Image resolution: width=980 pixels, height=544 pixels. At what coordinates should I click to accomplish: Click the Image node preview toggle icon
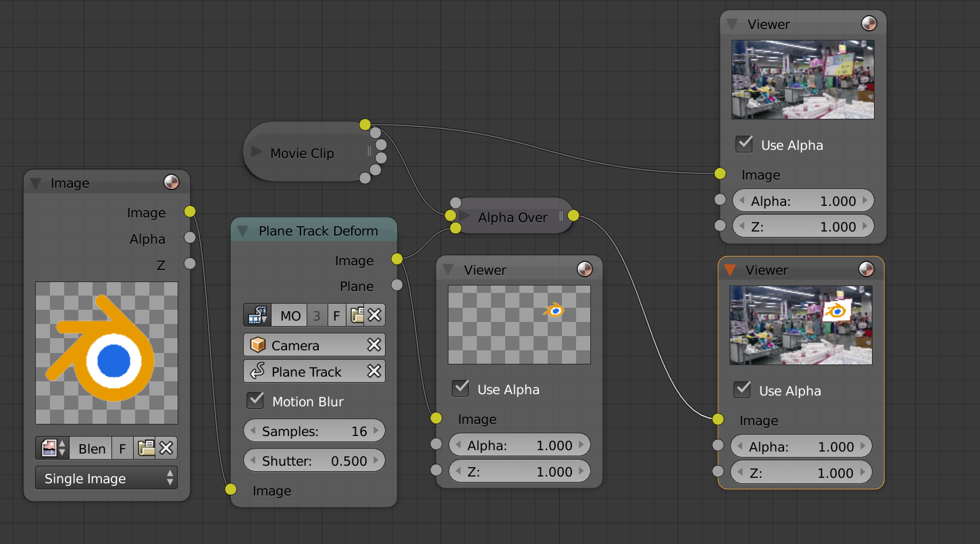pyautogui.click(x=172, y=183)
